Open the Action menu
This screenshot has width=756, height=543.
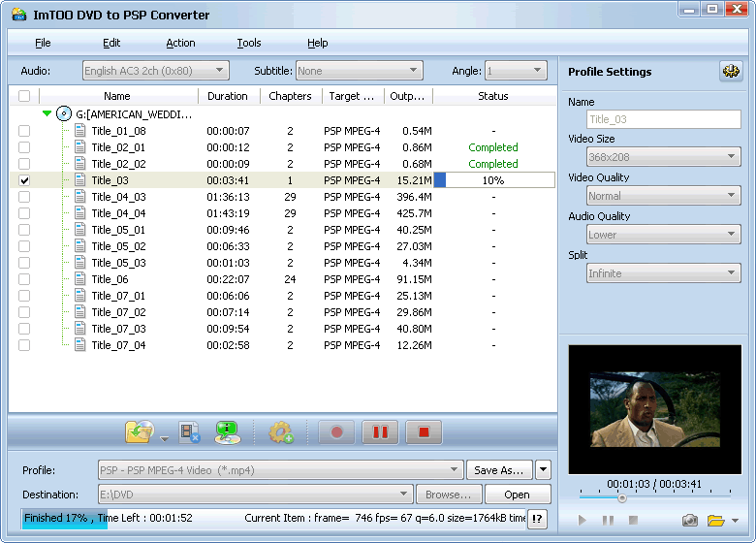(180, 43)
